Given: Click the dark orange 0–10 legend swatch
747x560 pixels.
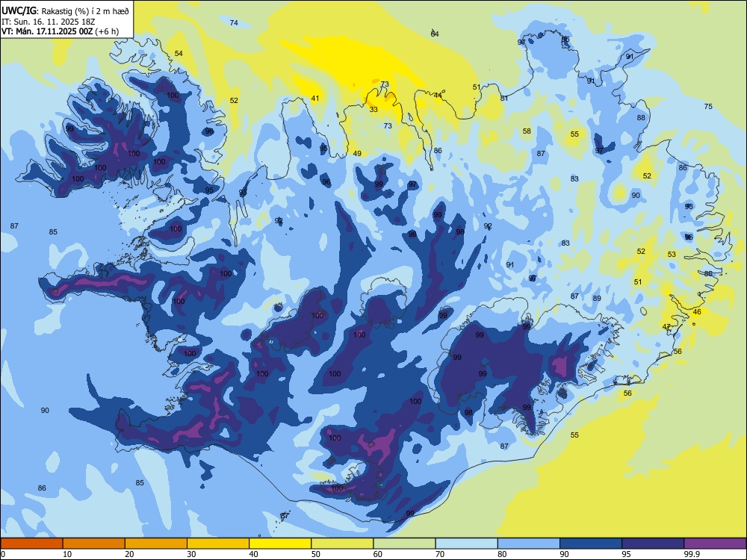Looking at the screenshot, I should tap(31, 544).
